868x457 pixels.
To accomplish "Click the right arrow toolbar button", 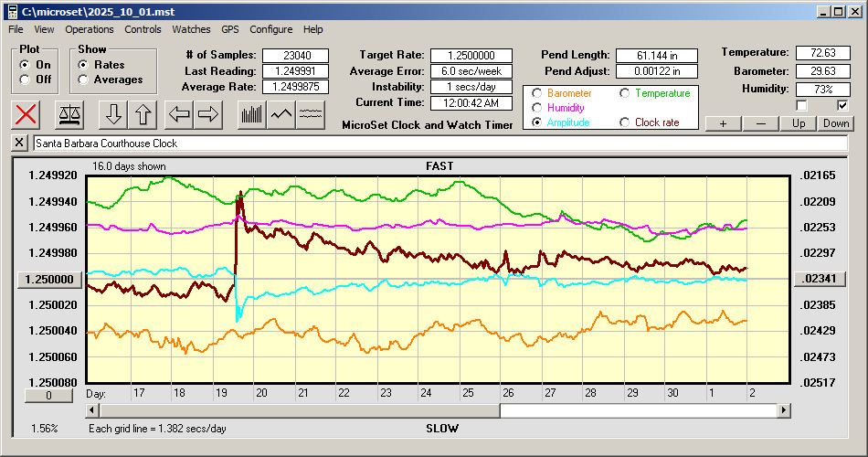I will 207,114.
